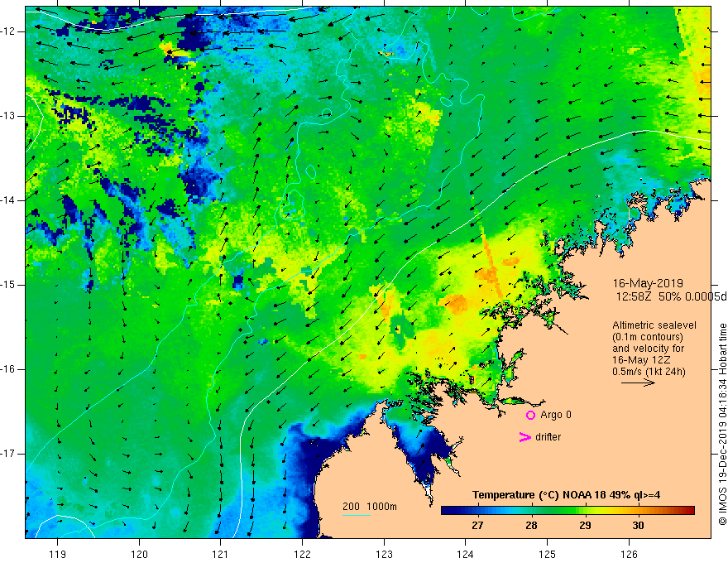Click the '0.5m/s (1kt 24h)' label
The width and height of the screenshot is (728, 563).
[x=649, y=372]
